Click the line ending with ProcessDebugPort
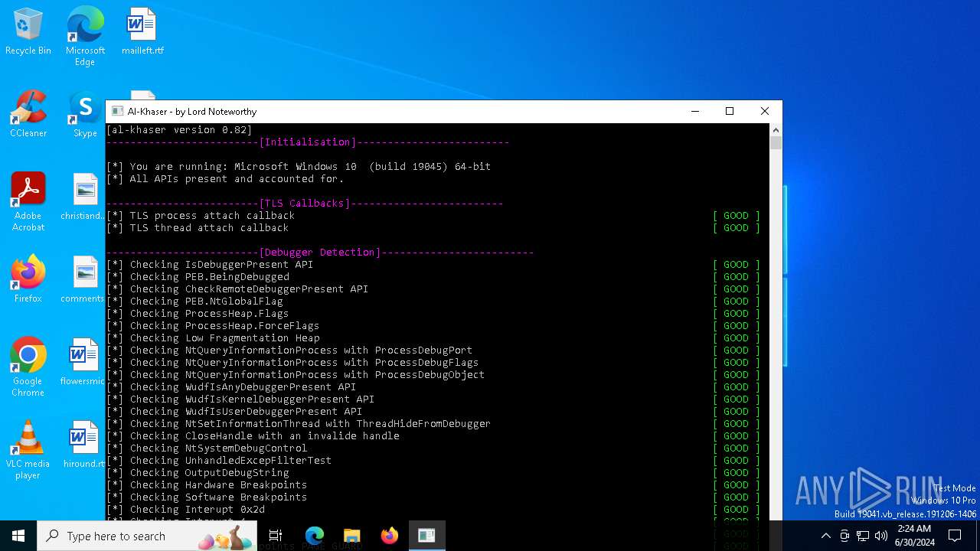This screenshot has width=980, height=551. tap(289, 350)
